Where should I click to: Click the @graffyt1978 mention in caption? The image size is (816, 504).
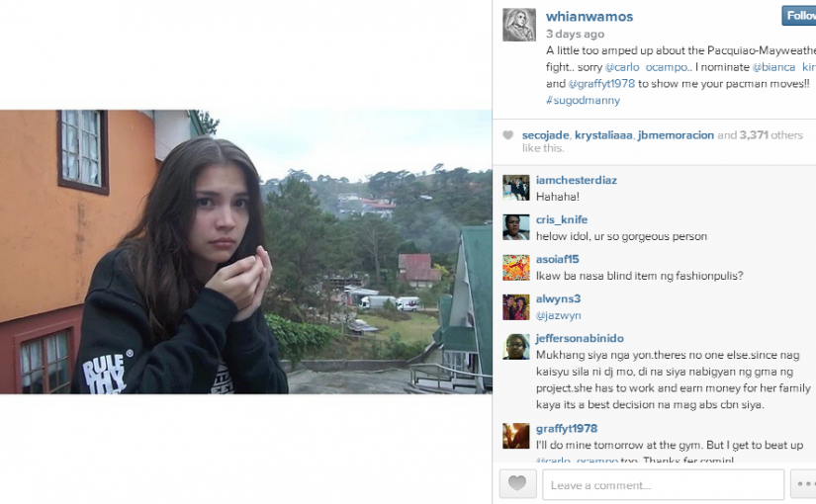click(x=601, y=84)
